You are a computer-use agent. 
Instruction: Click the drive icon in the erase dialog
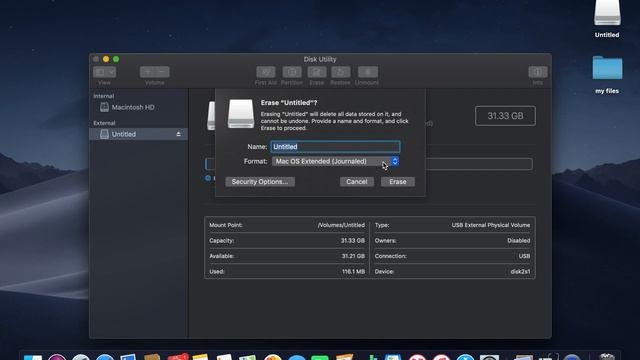tap(241, 113)
